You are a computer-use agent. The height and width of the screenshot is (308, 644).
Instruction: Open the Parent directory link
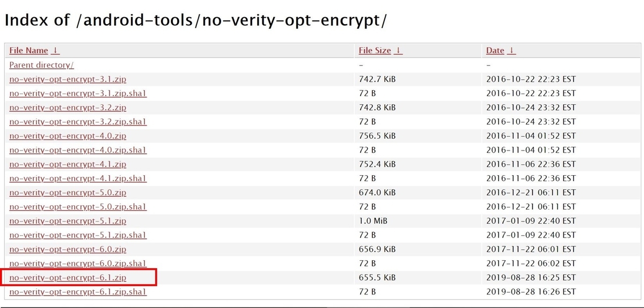(x=41, y=65)
